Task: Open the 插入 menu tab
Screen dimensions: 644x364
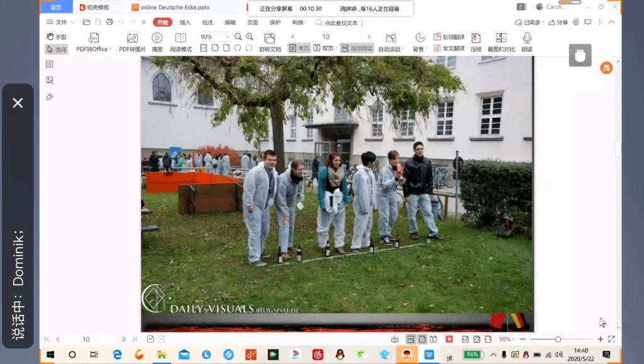Action: [185, 22]
